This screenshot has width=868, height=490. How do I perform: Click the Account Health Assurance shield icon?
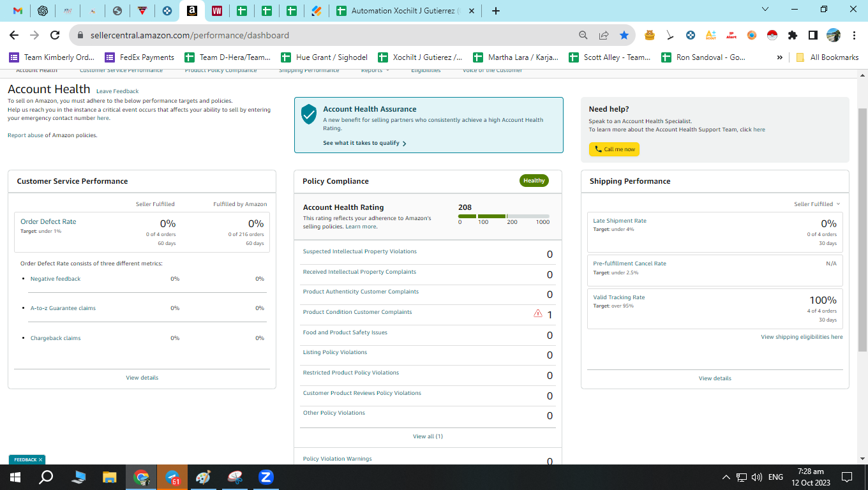pyautogui.click(x=309, y=114)
